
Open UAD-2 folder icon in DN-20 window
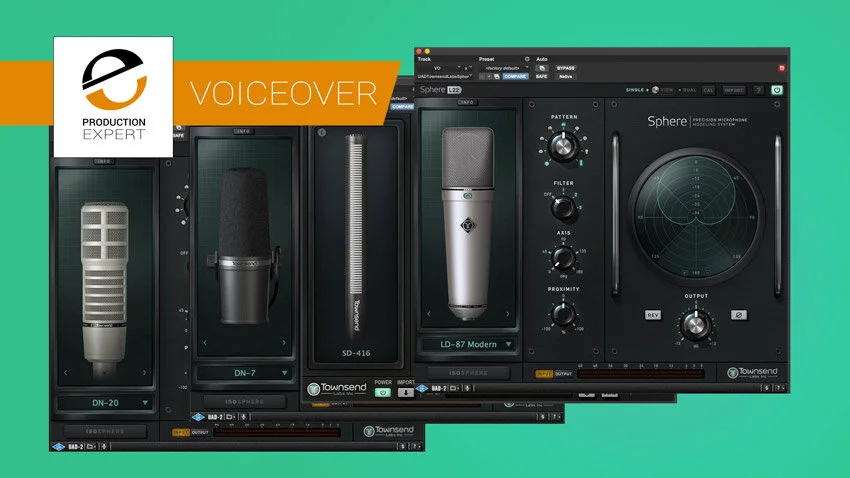pos(91,447)
